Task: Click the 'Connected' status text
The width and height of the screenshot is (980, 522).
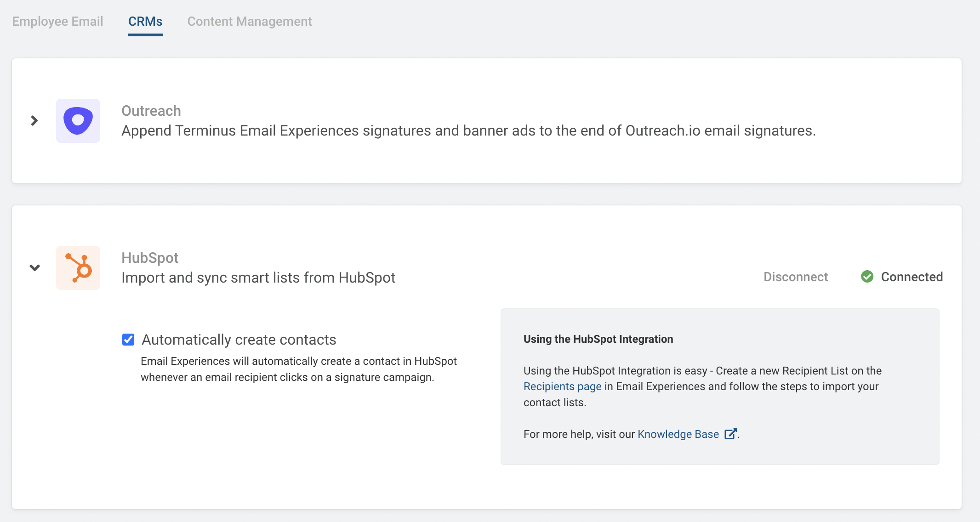Action: [912, 277]
